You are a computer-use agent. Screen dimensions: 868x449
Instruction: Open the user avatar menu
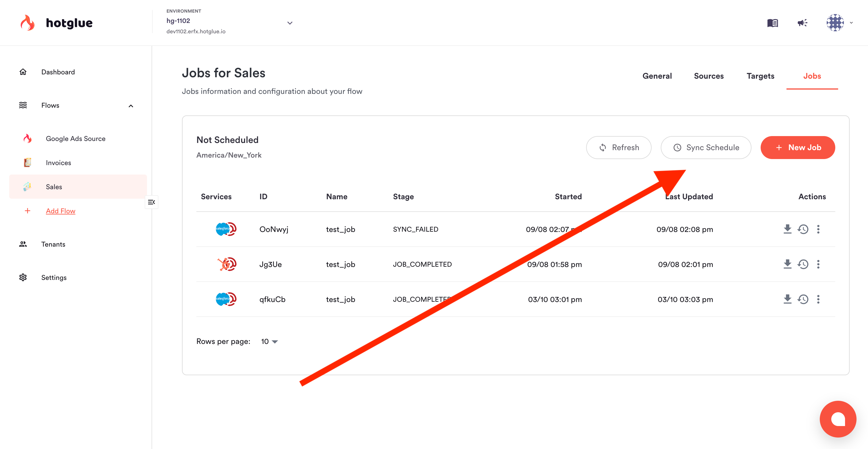835,23
